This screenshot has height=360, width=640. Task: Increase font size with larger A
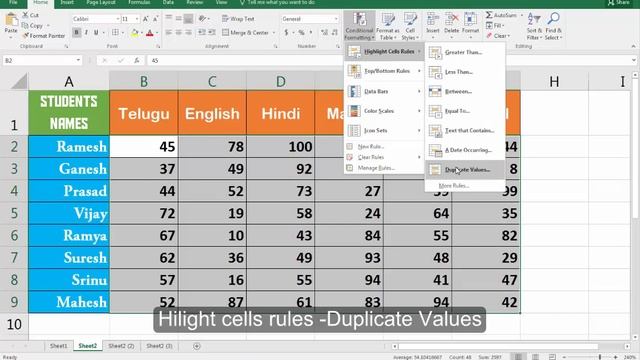pyautogui.click(x=146, y=19)
